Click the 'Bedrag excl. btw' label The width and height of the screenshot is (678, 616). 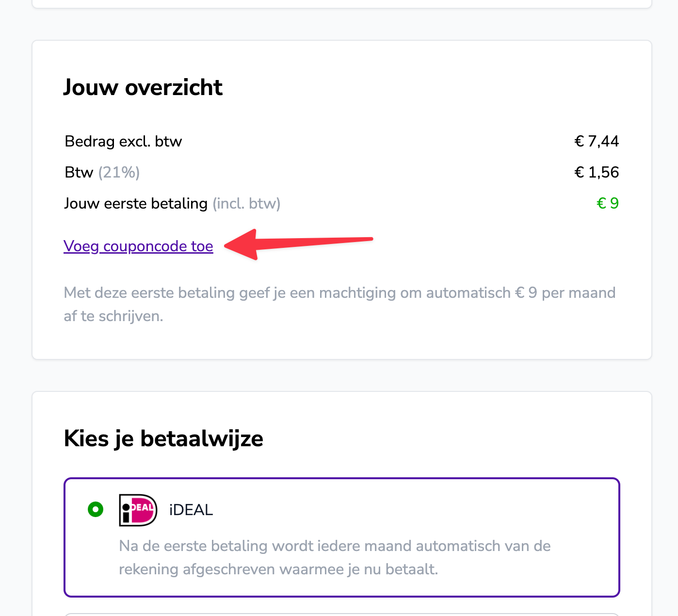tap(123, 141)
